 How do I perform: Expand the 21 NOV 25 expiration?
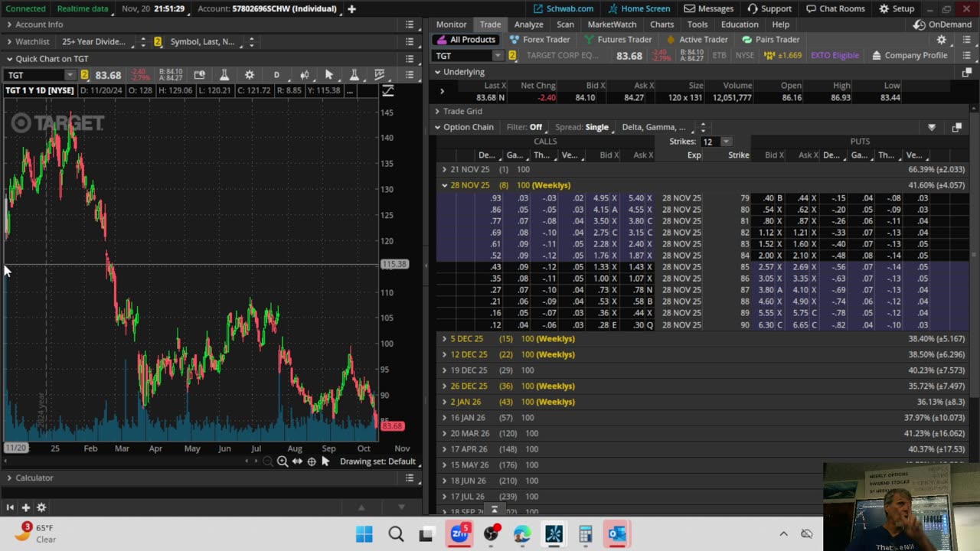pyautogui.click(x=445, y=169)
